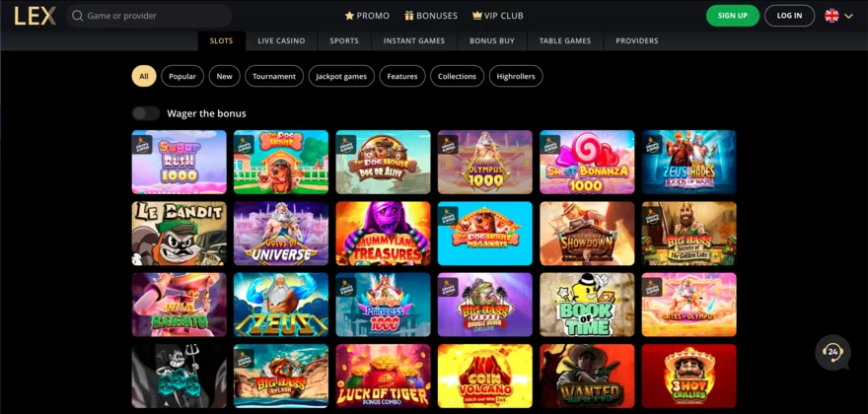This screenshot has width=868, height=414.
Task: Select the Popular filter chip
Action: pos(182,76)
